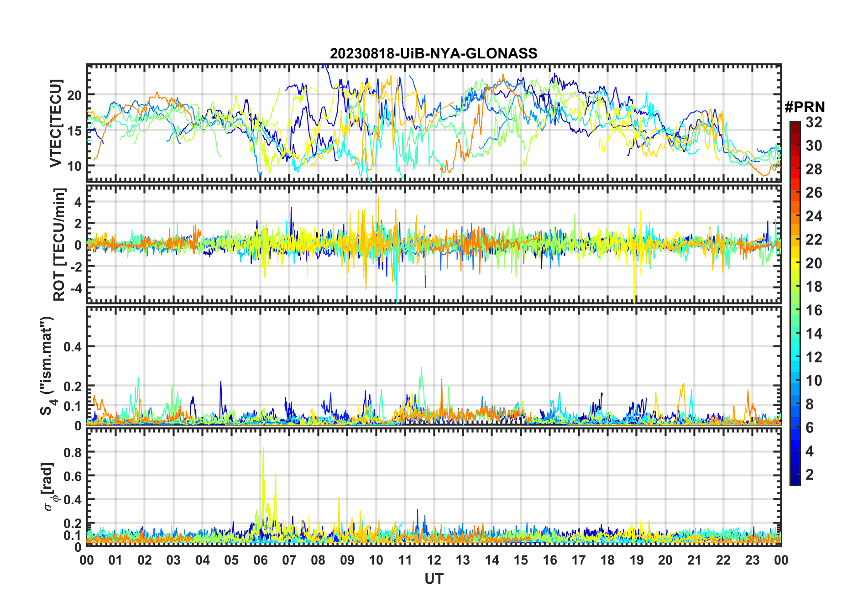Click the PRN colorbar tick label 14
This screenshot has height=607, width=868.
pyautogui.click(x=814, y=334)
